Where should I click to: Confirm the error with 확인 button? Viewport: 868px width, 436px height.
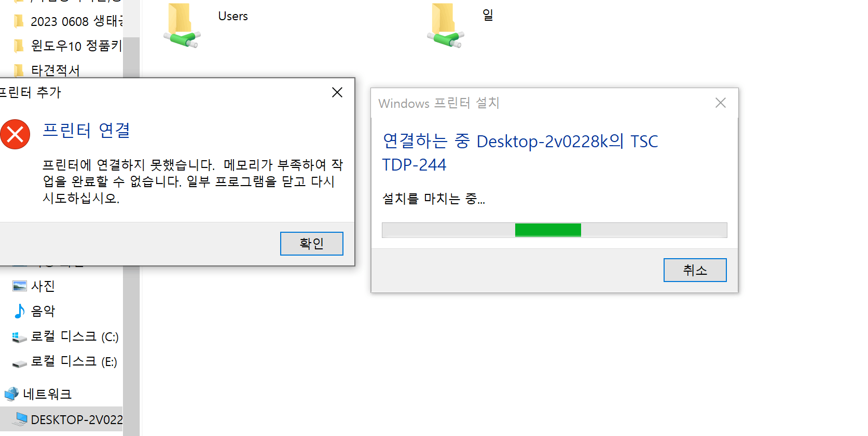point(312,244)
